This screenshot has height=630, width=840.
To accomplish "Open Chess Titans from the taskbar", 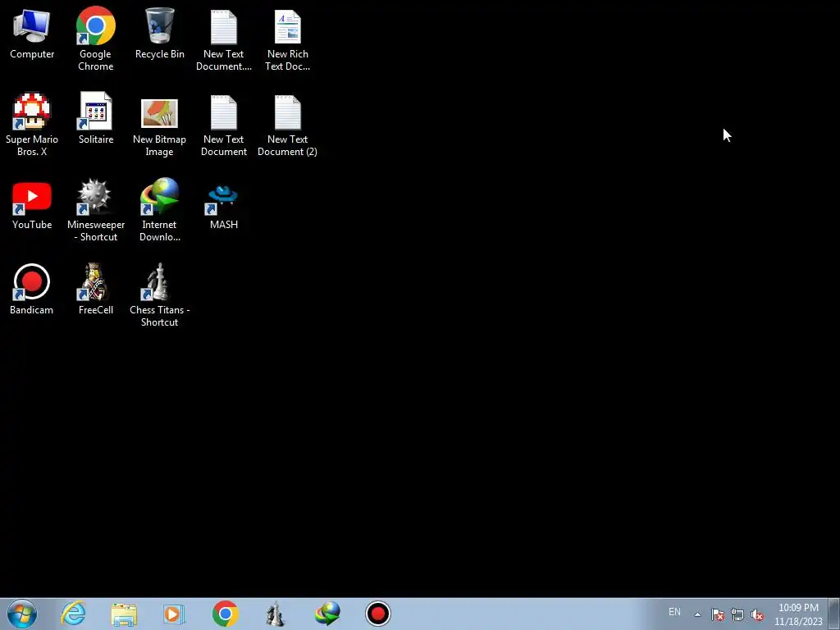I will tap(276, 614).
